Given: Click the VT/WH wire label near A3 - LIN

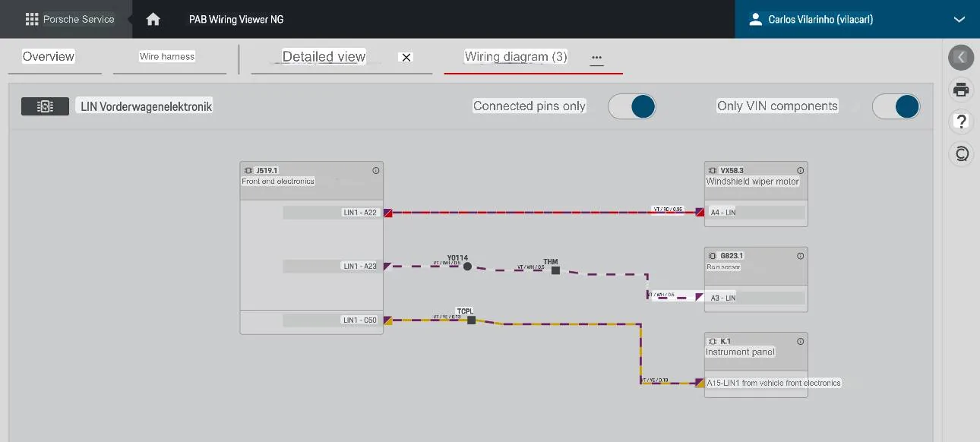Looking at the screenshot, I should click(x=660, y=295).
